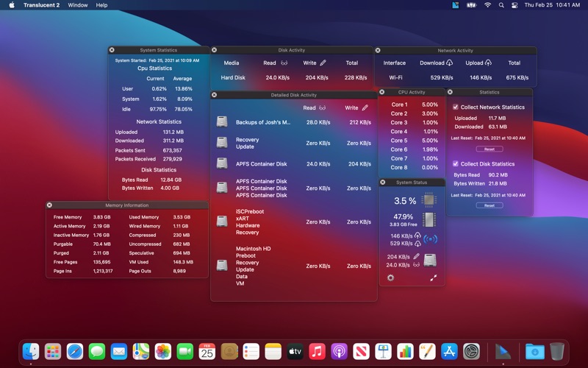Open System Preferences from the Dock
Image resolution: width=588 pixels, height=368 pixels.
pos(471,352)
